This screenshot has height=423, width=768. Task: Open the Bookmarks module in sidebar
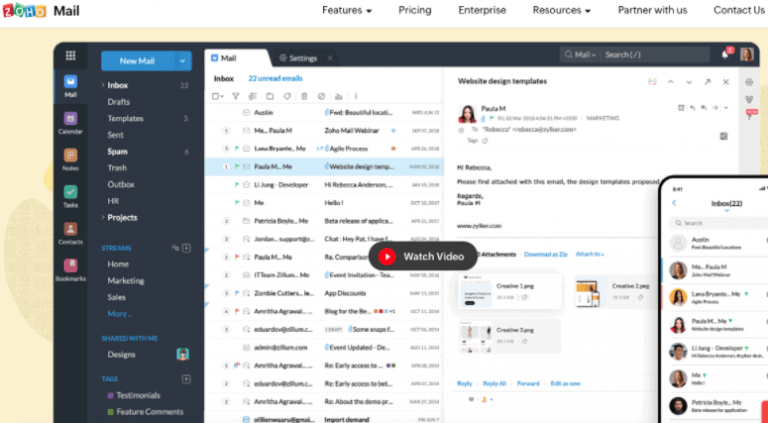coord(71,270)
